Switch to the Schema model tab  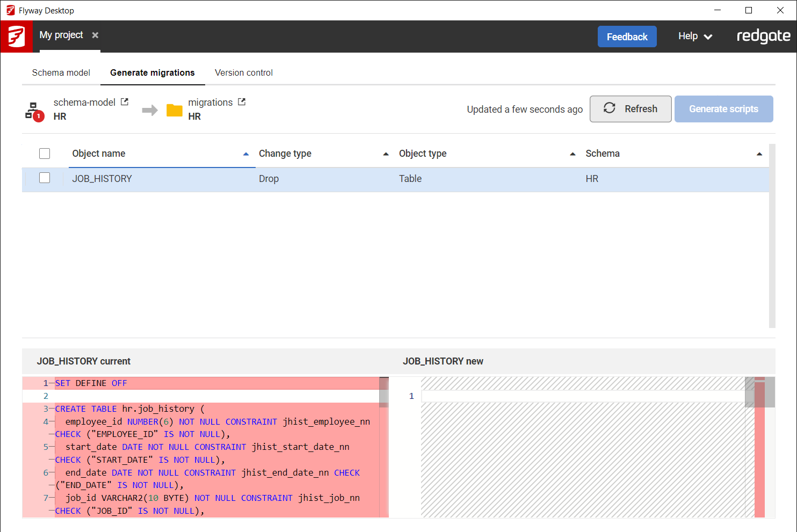pos(61,72)
